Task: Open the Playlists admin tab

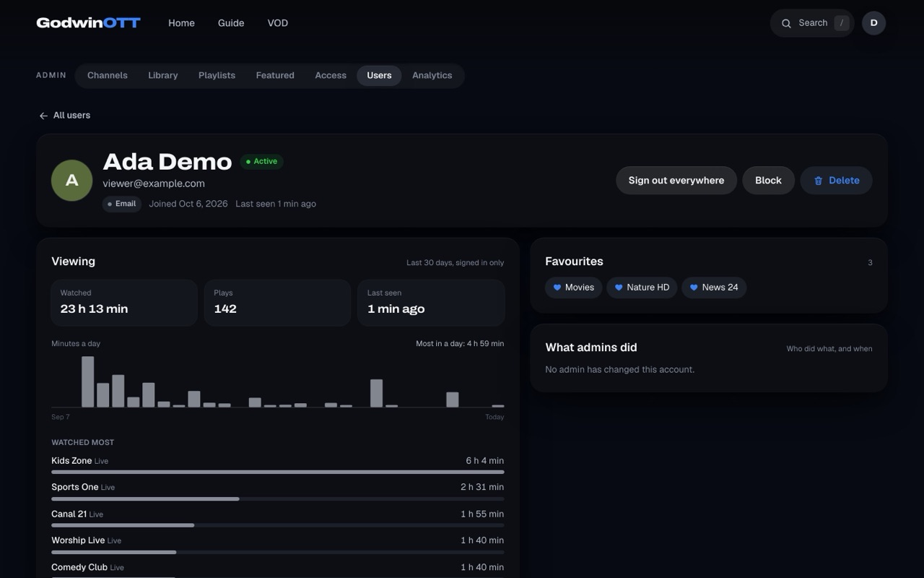Action: [217, 75]
